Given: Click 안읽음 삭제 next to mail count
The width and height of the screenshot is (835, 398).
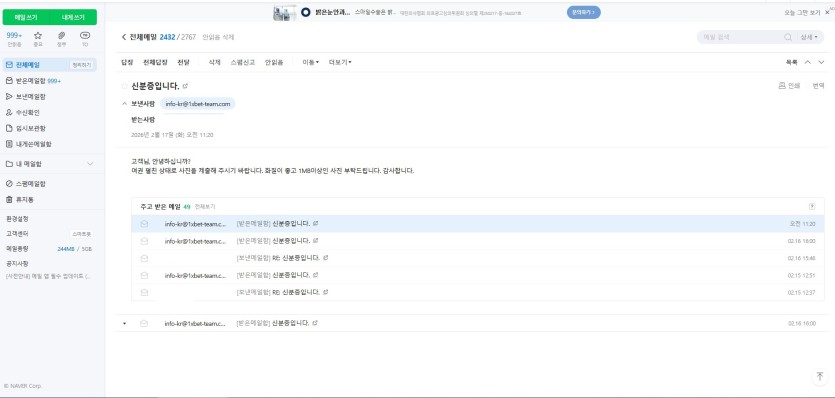Looking at the screenshot, I should [218, 37].
